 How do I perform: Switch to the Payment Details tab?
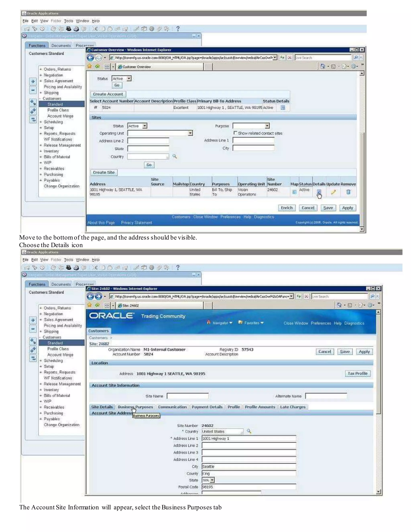[207, 407]
